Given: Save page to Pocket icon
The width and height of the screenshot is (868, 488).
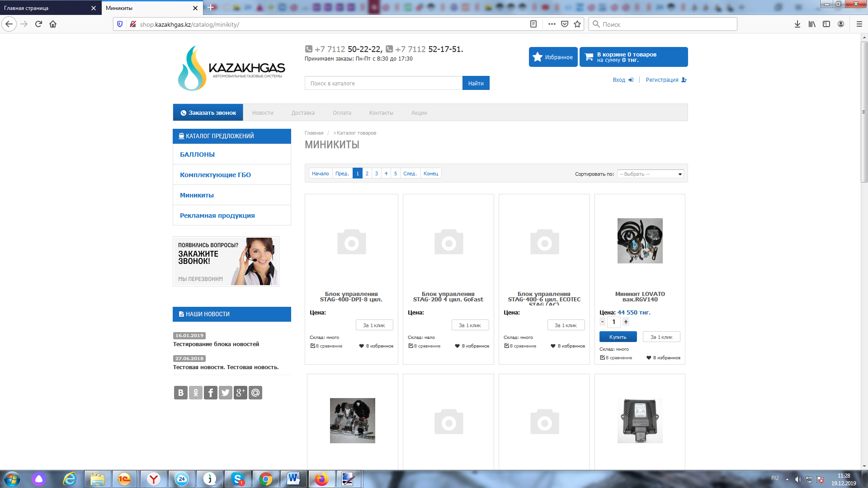Looking at the screenshot, I should coord(565,24).
